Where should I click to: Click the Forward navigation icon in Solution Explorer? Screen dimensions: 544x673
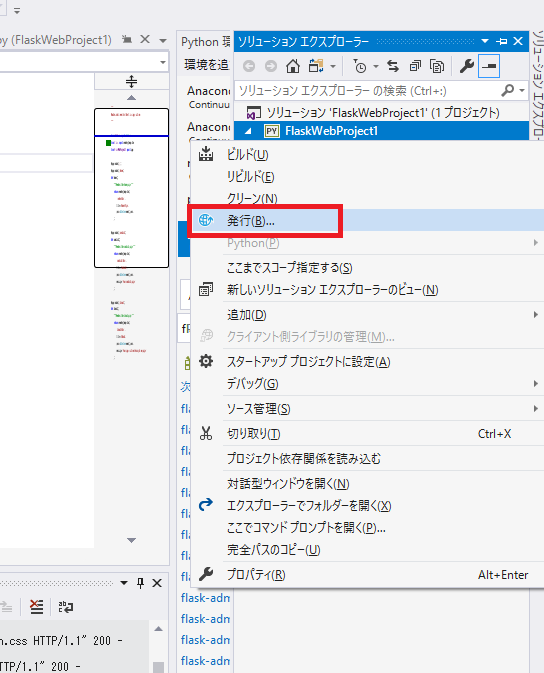(270, 66)
